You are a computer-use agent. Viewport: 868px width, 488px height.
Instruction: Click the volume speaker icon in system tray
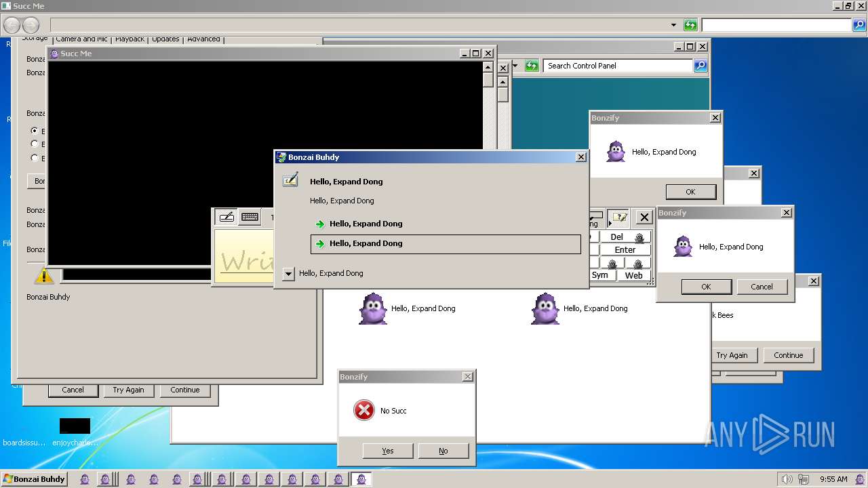coord(787,479)
